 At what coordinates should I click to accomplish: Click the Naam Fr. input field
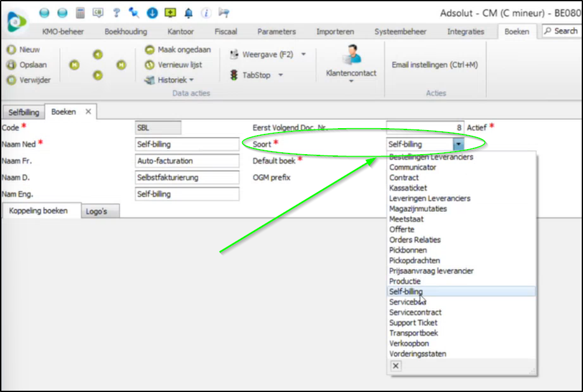pos(187,161)
